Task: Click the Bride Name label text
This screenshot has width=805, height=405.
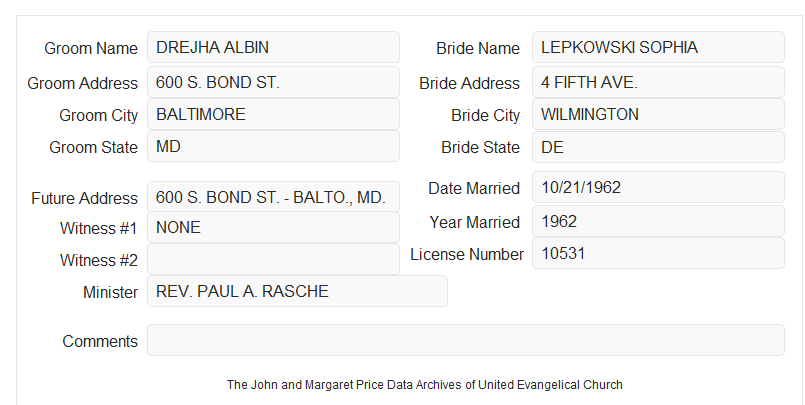Action: [x=477, y=48]
